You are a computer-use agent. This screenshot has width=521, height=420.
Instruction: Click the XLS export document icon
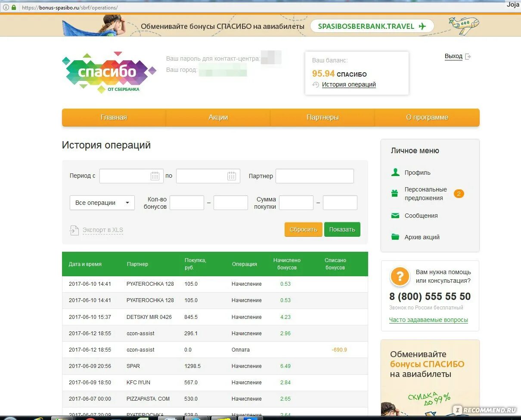click(74, 230)
